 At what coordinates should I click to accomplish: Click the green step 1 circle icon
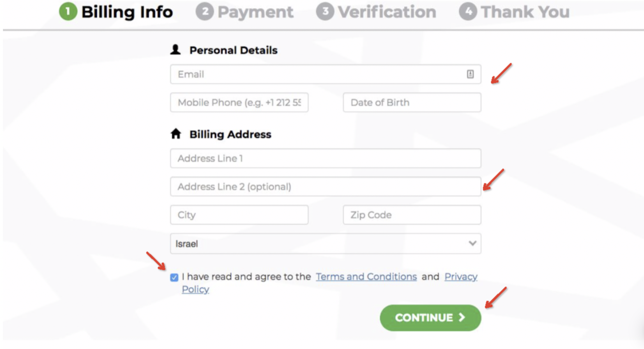68,11
